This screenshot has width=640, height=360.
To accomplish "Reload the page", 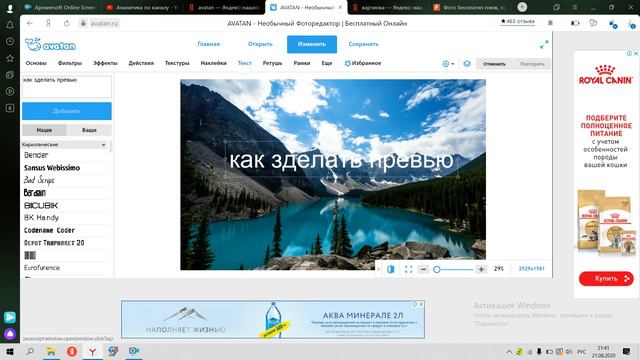I will pyautogui.click(x=67, y=24).
